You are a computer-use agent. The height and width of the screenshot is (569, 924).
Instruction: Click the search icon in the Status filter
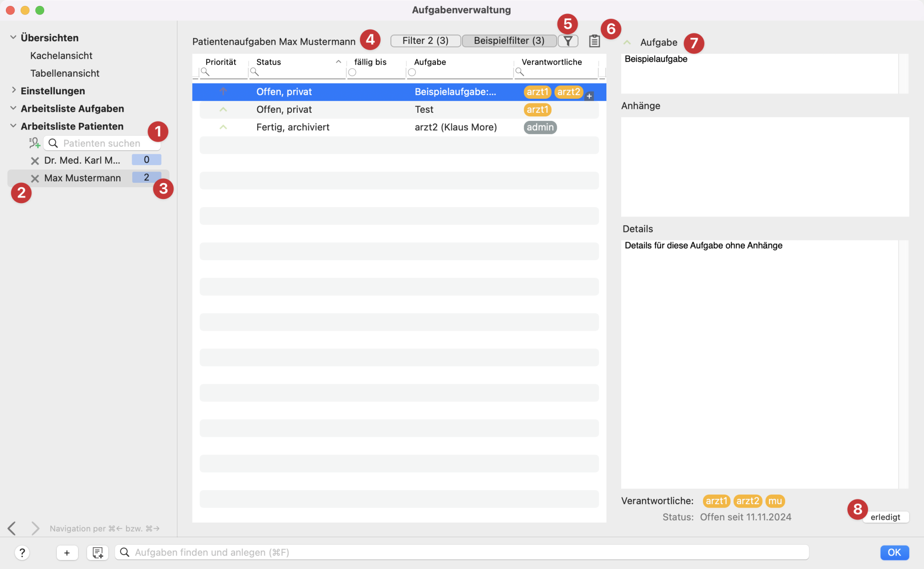click(x=254, y=72)
